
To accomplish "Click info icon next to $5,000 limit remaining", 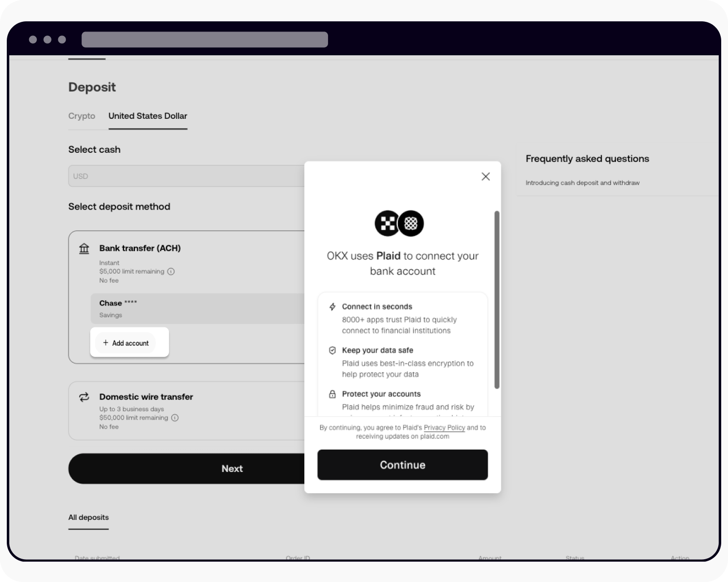I will [x=171, y=272].
